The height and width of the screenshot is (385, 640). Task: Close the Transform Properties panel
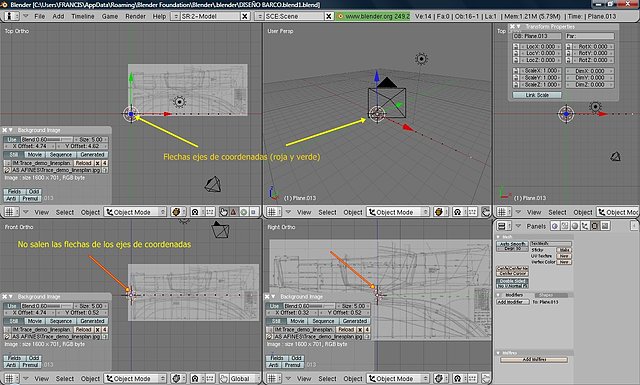[x=512, y=27]
